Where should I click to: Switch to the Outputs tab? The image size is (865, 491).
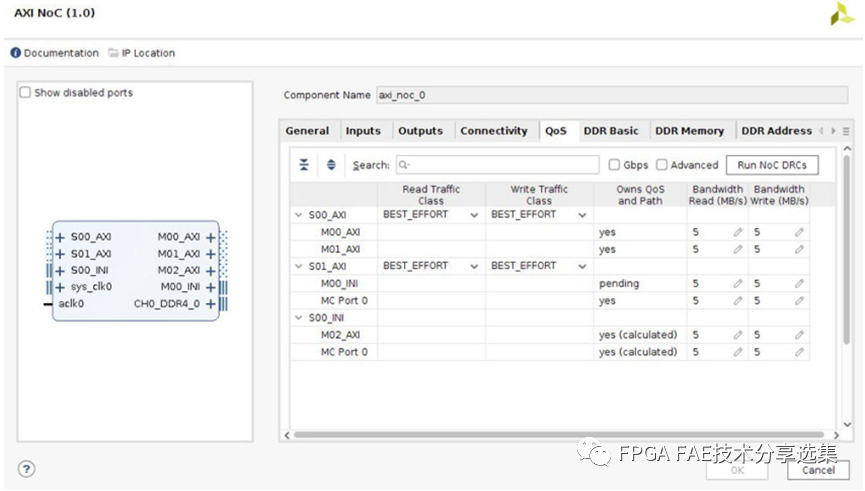[420, 131]
